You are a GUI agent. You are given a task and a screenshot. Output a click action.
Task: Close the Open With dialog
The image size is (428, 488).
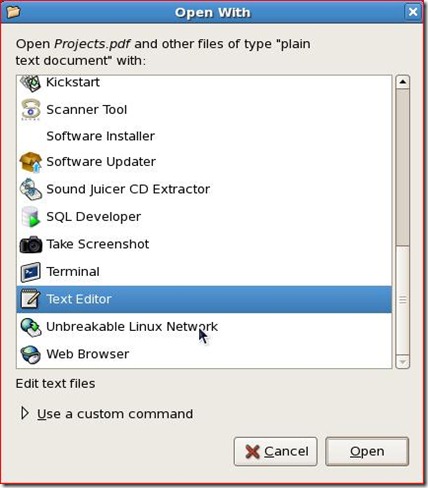pyautogui.click(x=413, y=12)
